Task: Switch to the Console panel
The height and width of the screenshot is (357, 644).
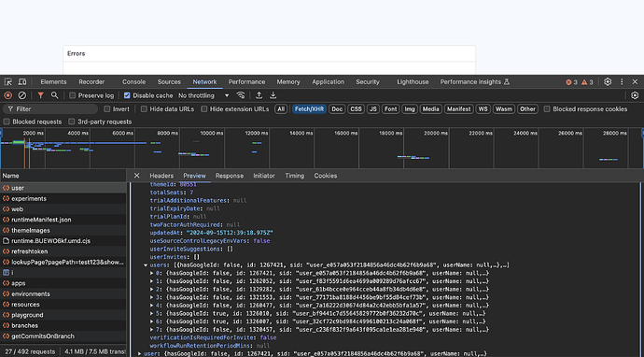Action: 133,82
